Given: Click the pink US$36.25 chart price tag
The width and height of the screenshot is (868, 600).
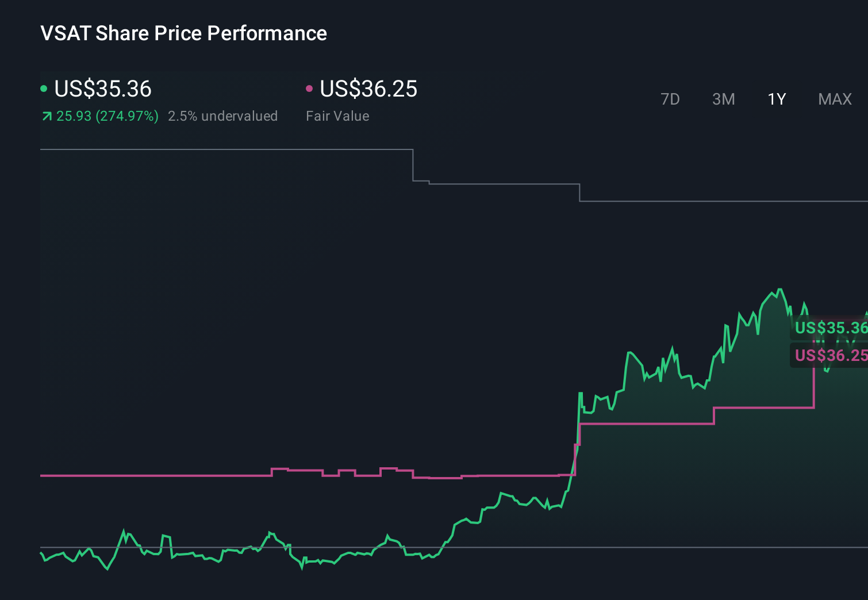Looking at the screenshot, I should click(831, 355).
